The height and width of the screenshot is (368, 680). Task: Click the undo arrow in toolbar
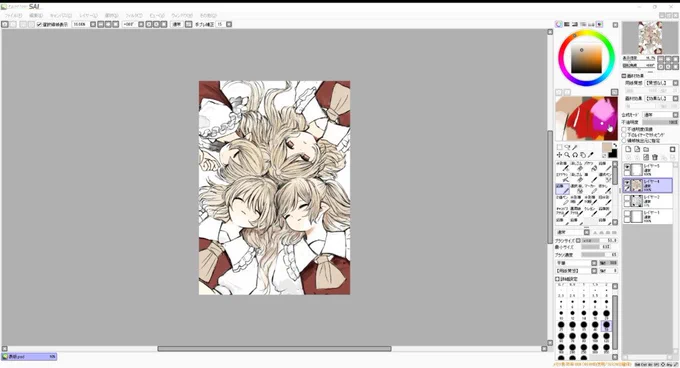(5, 24)
